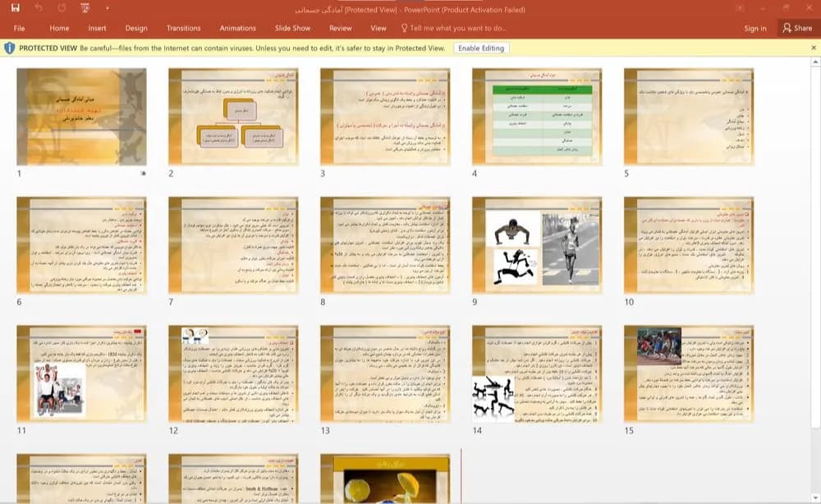
Task: Switch to the Insert tab
Action: pos(97,28)
